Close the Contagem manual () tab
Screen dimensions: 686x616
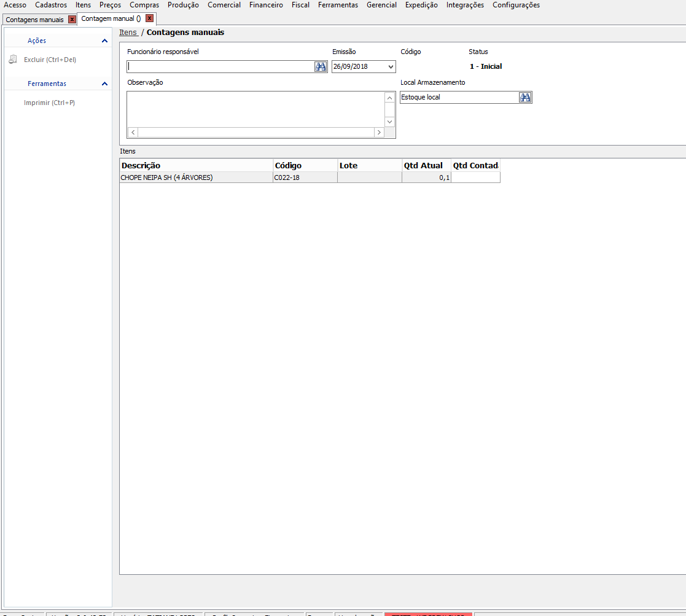point(150,18)
